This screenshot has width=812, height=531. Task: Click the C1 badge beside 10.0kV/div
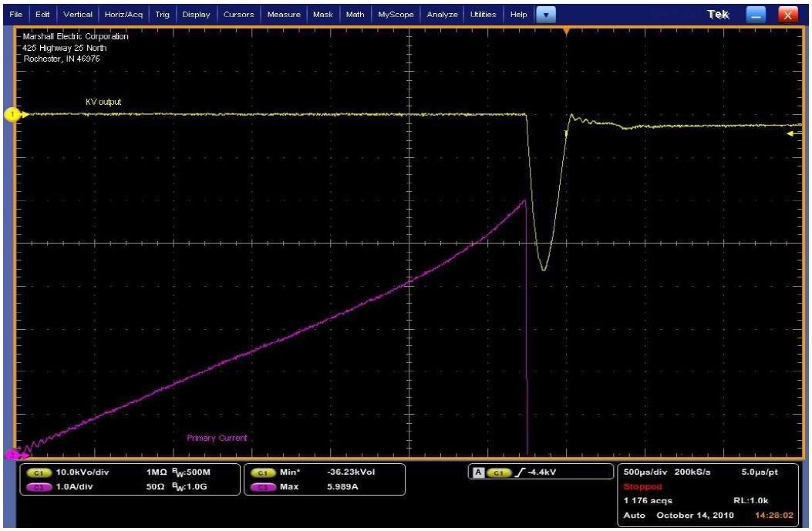(38, 472)
